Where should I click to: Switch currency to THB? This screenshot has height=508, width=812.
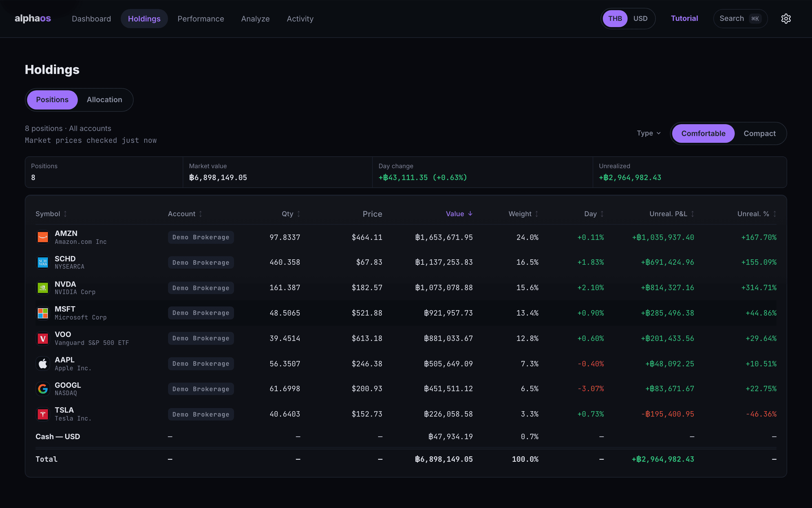[x=615, y=18]
